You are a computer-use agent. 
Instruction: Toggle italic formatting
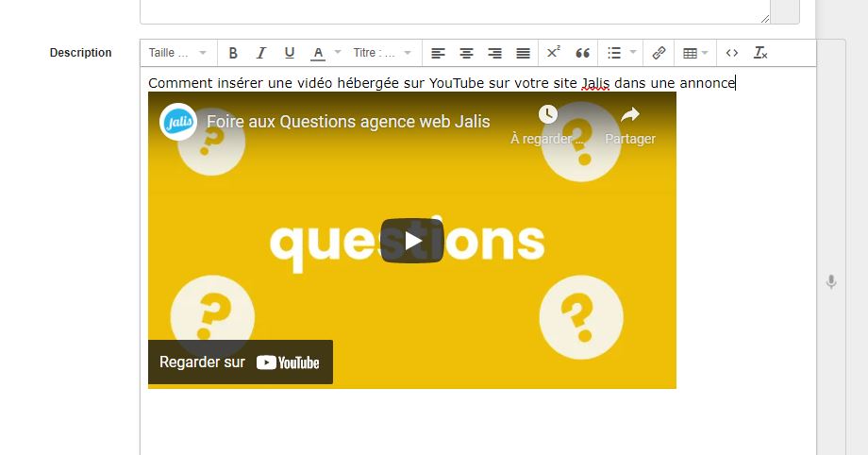point(261,53)
